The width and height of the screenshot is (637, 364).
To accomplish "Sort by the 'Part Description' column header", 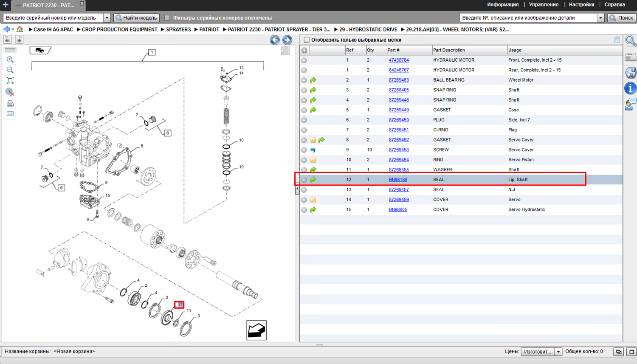I will 469,50.
